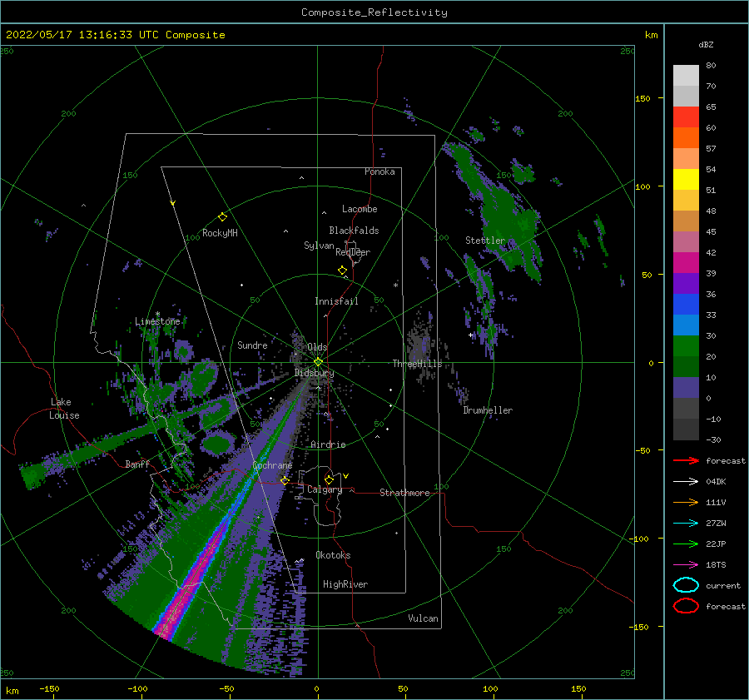Click the RedDeer city label
749x700 pixels.
tap(353, 252)
